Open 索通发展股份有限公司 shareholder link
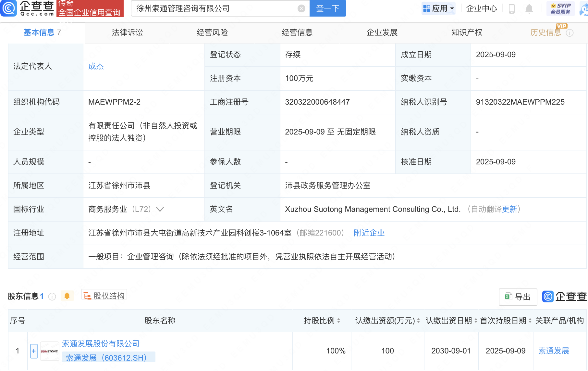The width and height of the screenshot is (588, 371). 101,344
